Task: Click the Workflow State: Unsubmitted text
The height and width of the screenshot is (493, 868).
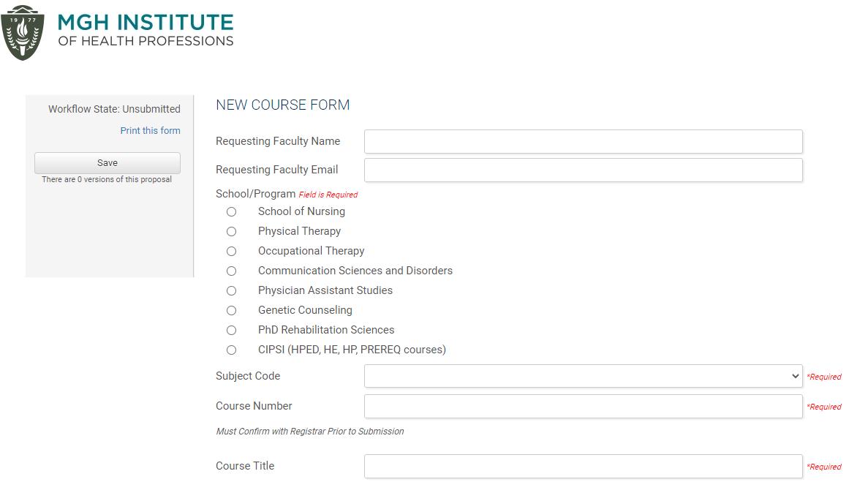Action: [x=114, y=109]
